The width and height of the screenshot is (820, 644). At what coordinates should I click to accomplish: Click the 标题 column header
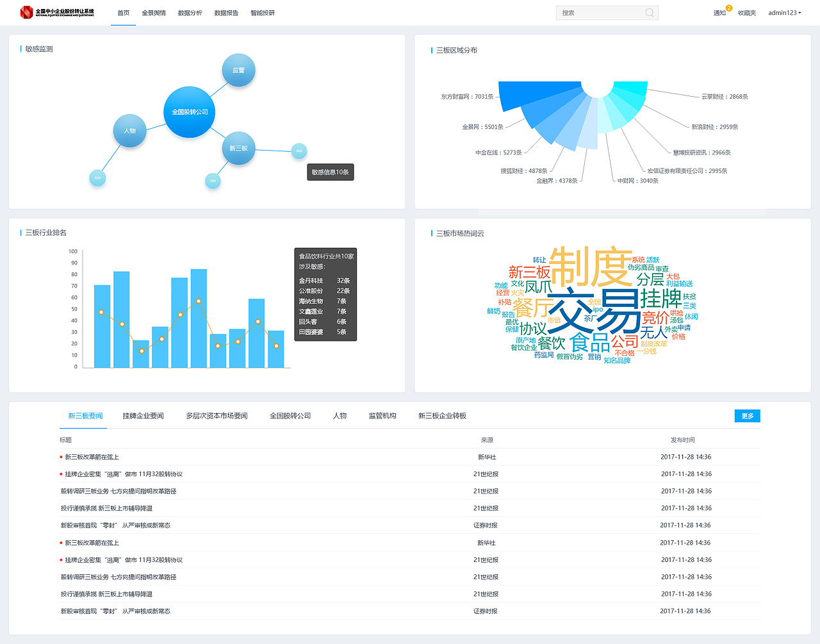tap(65, 440)
